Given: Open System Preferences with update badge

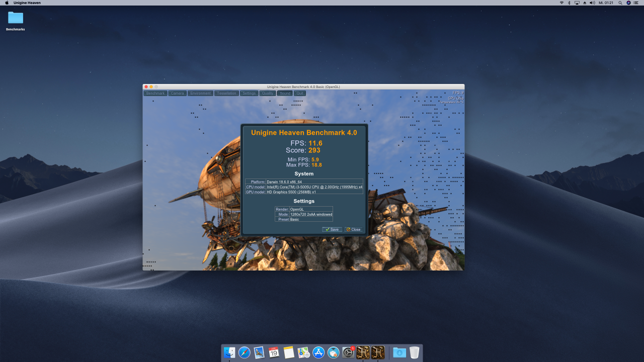Looking at the screenshot, I should coord(348,352).
